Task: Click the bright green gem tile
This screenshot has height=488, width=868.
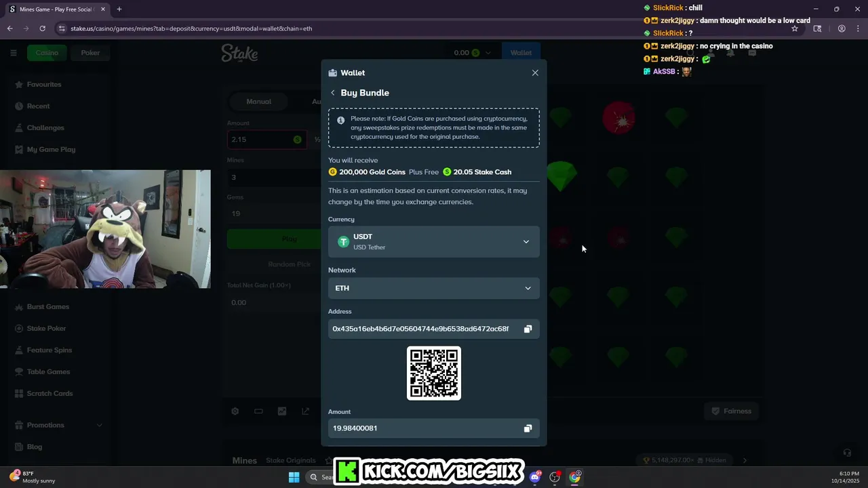Action: tap(561, 176)
